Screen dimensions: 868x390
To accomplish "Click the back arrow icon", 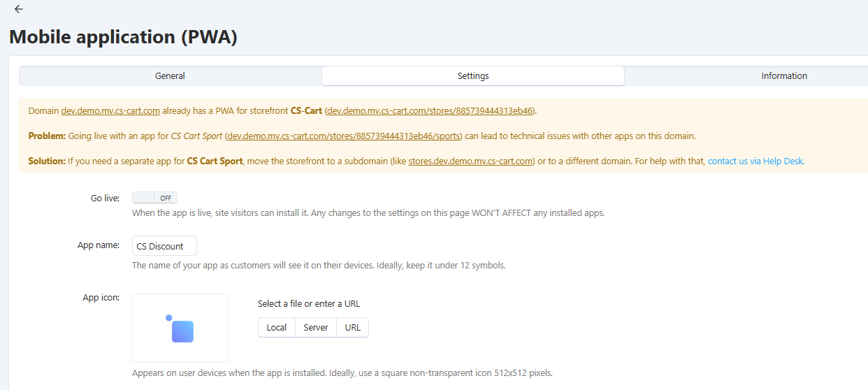I will 19,9.
